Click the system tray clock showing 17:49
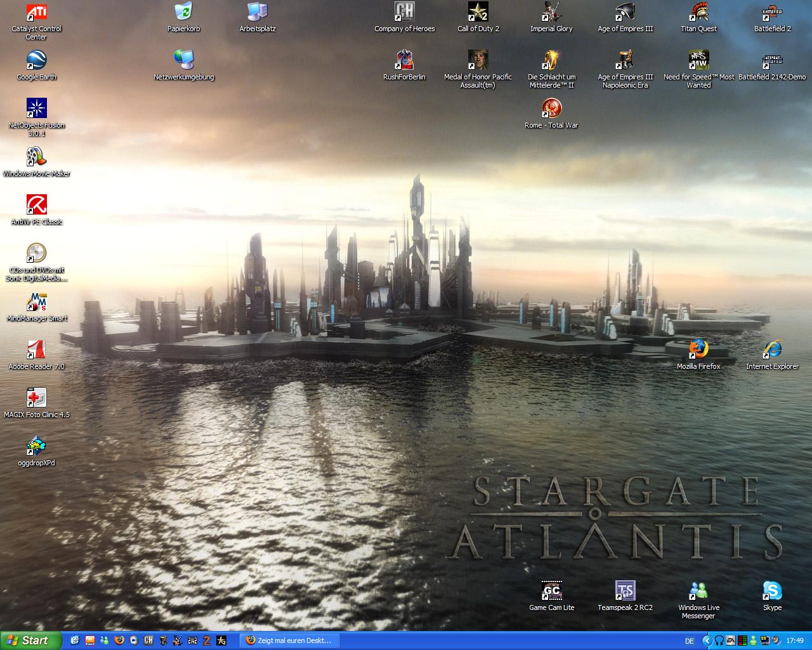 794,641
